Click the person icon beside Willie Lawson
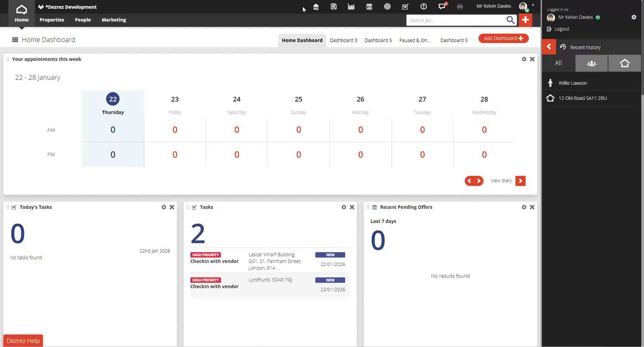This screenshot has width=644, height=347. tap(551, 83)
